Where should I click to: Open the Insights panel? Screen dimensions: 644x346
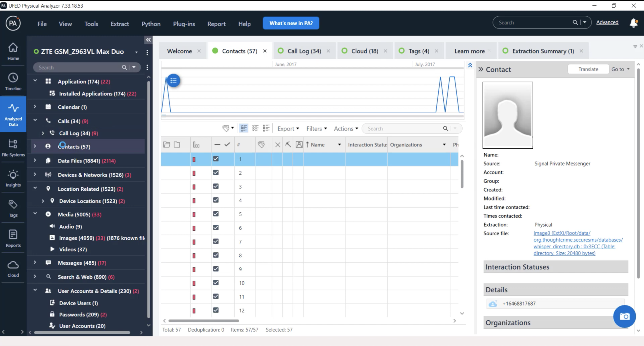tap(13, 178)
